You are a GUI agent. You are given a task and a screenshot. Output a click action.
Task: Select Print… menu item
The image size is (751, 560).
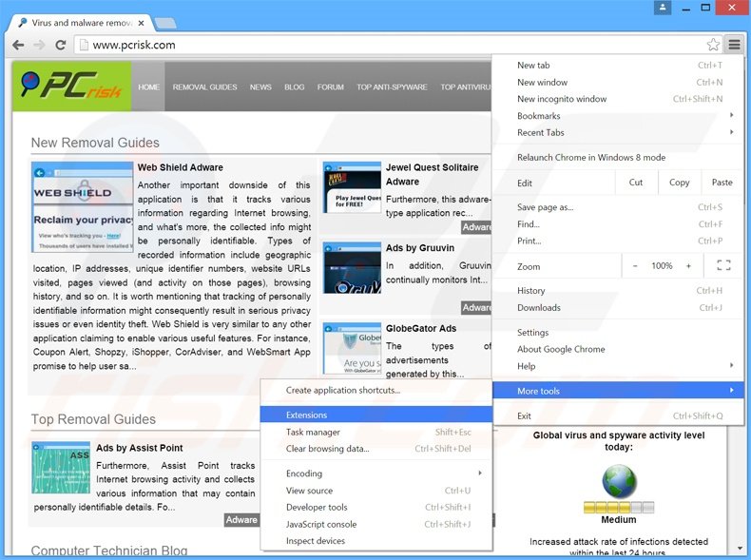coord(618,241)
